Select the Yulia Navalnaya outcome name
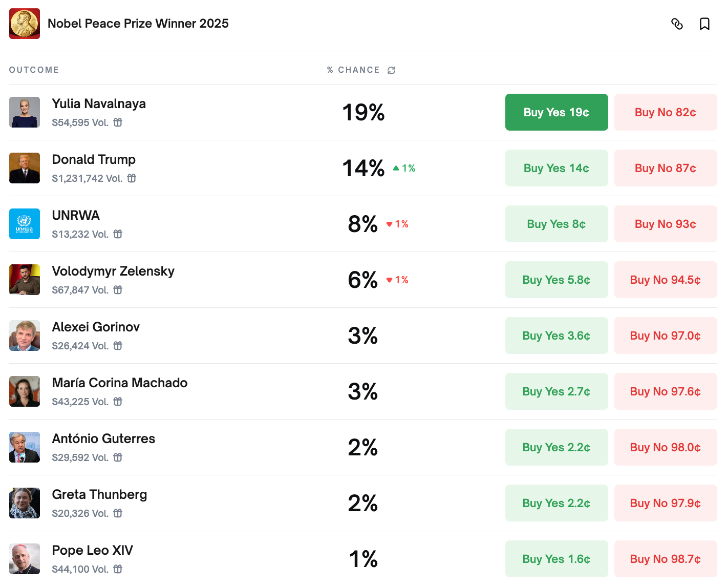 (99, 104)
